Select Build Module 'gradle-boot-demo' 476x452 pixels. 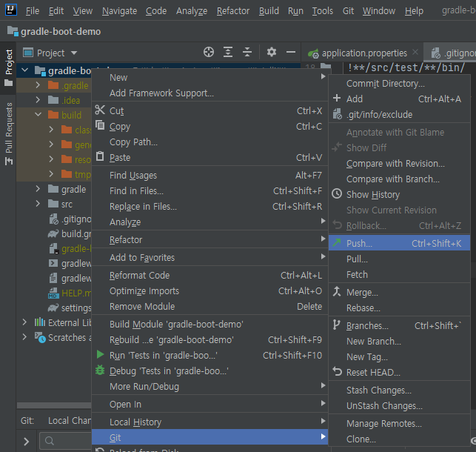pyautogui.click(x=209, y=324)
